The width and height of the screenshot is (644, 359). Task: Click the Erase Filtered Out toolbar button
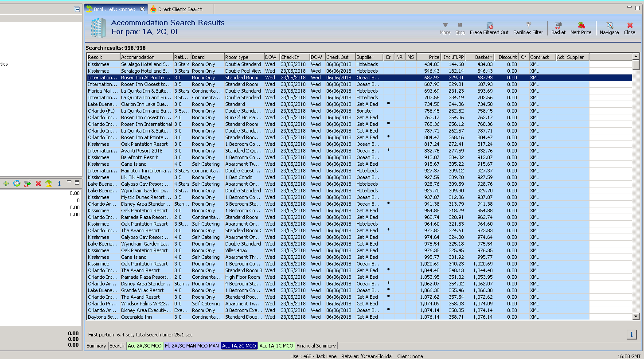pyautogui.click(x=489, y=28)
